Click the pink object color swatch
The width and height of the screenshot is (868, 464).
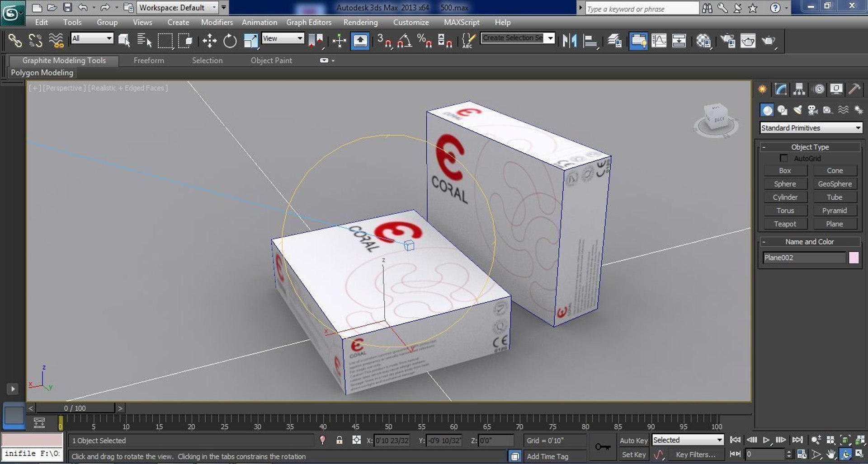pyautogui.click(x=854, y=258)
